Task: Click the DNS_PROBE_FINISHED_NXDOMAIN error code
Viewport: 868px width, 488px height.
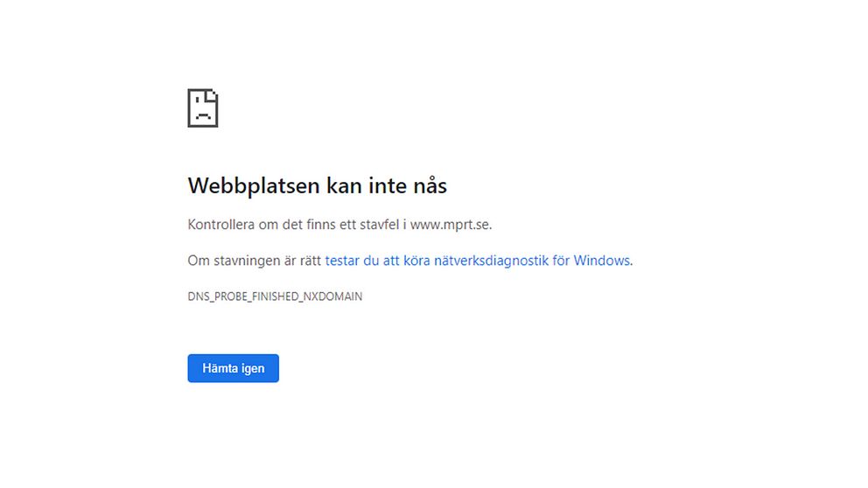Action: 275,296
